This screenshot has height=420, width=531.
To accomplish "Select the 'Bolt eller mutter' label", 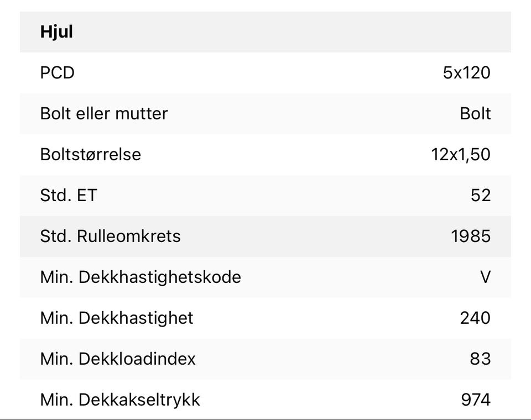I will pos(104,113).
